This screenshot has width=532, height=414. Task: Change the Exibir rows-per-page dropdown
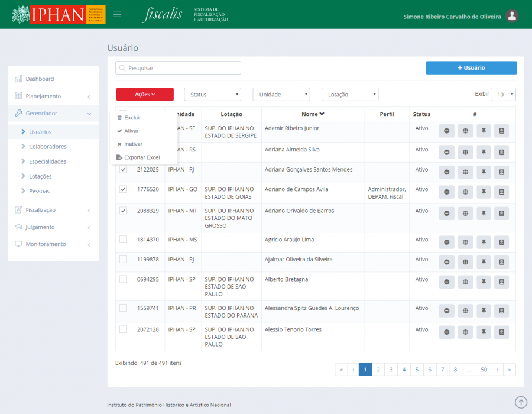503,95
